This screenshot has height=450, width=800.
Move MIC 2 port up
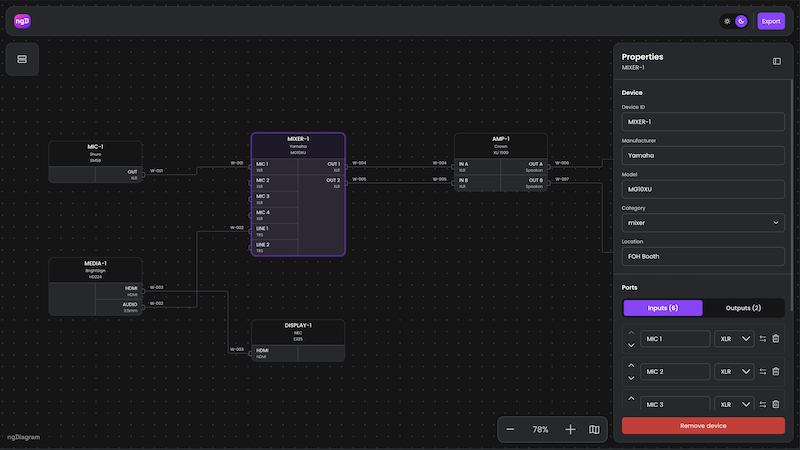(631, 365)
